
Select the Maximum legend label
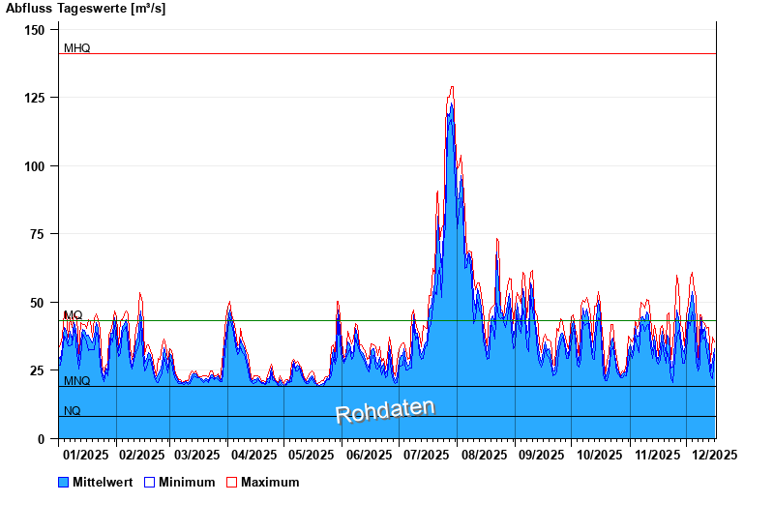click(270, 482)
